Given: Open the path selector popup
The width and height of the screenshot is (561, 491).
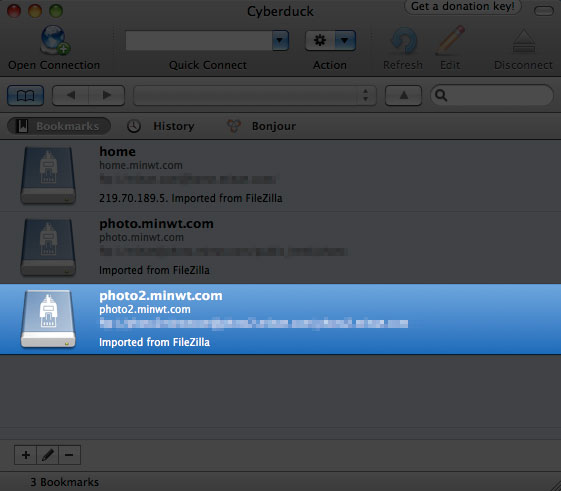Looking at the screenshot, I should pyautogui.click(x=255, y=96).
